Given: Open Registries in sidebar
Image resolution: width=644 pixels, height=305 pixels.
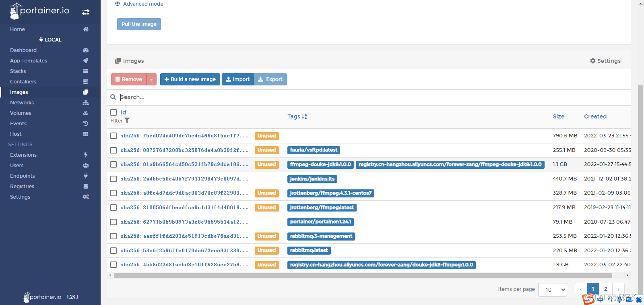Looking at the screenshot, I should coord(22,186).
